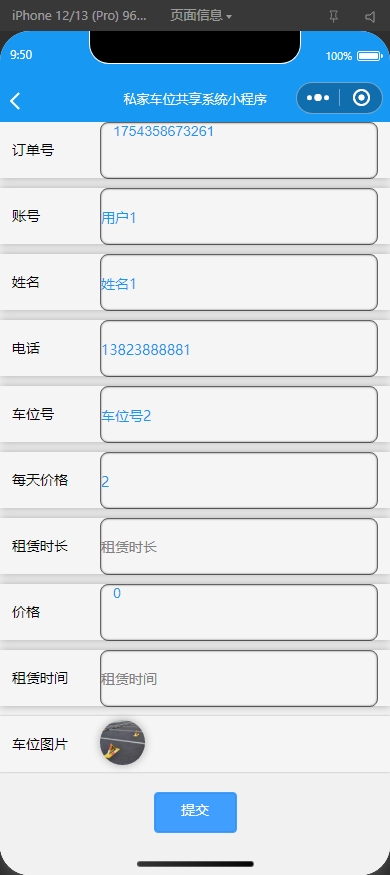Viewport: 390px width, 875px height.
Task: Click the 车位号 input field
Action: [239, 414]
